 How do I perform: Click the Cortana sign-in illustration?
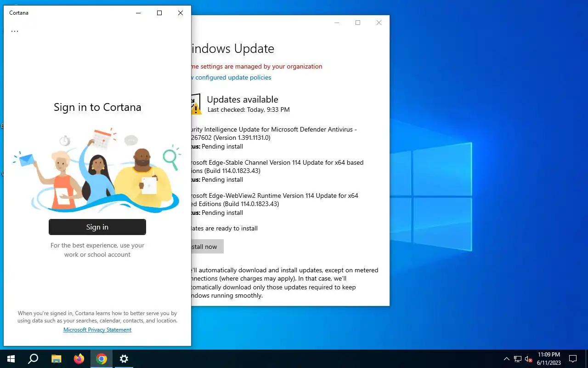[x=96, y=172]
